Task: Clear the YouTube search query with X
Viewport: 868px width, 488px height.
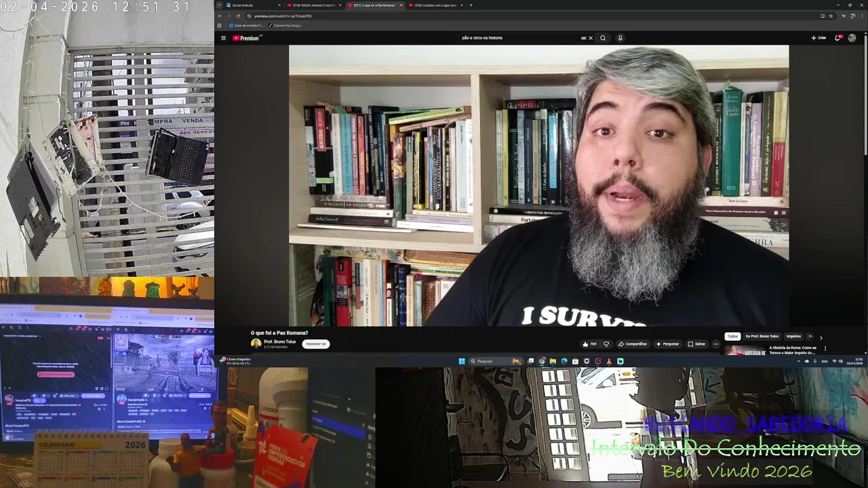Action: tap(590, 38)
